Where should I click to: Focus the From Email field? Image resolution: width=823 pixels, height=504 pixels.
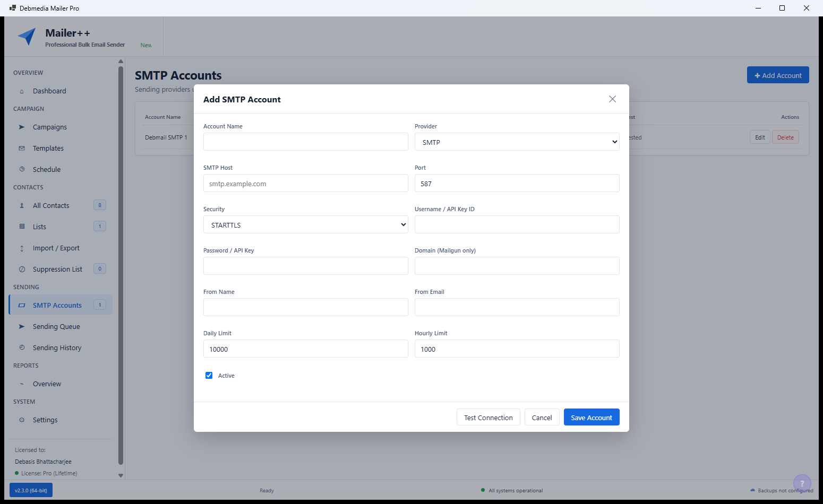coord(517,307)
